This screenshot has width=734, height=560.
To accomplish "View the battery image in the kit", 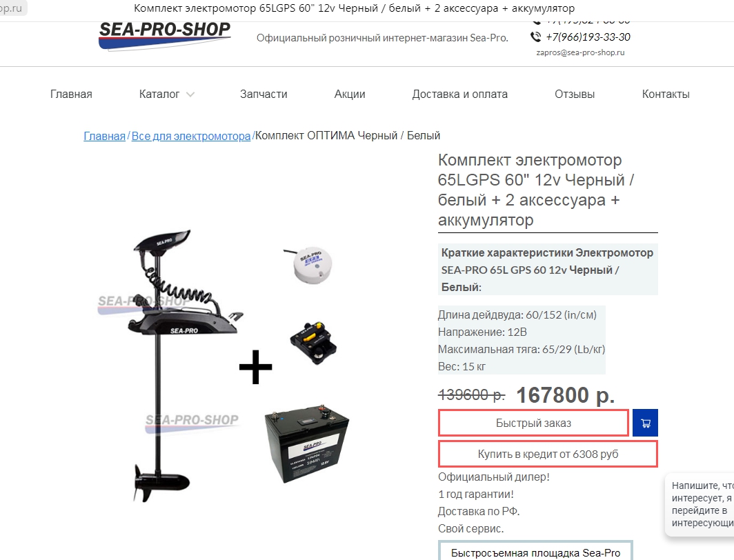I will 307,443.
